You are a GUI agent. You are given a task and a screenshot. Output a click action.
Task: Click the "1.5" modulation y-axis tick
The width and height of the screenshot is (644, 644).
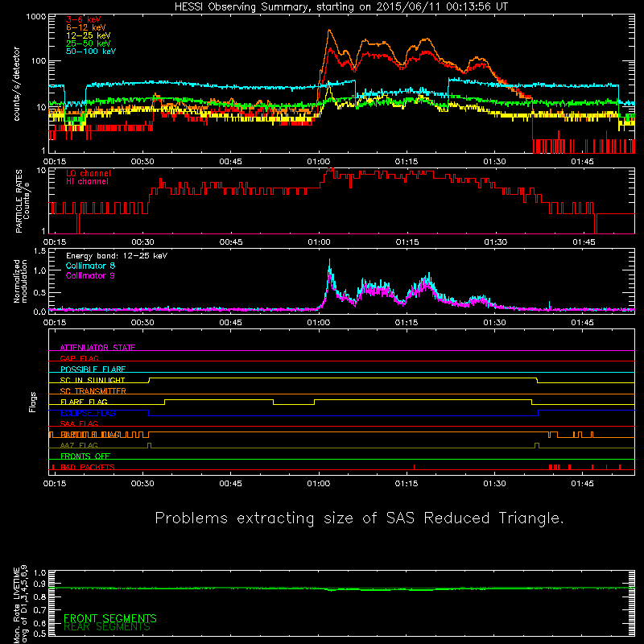[x=39, y=251]
